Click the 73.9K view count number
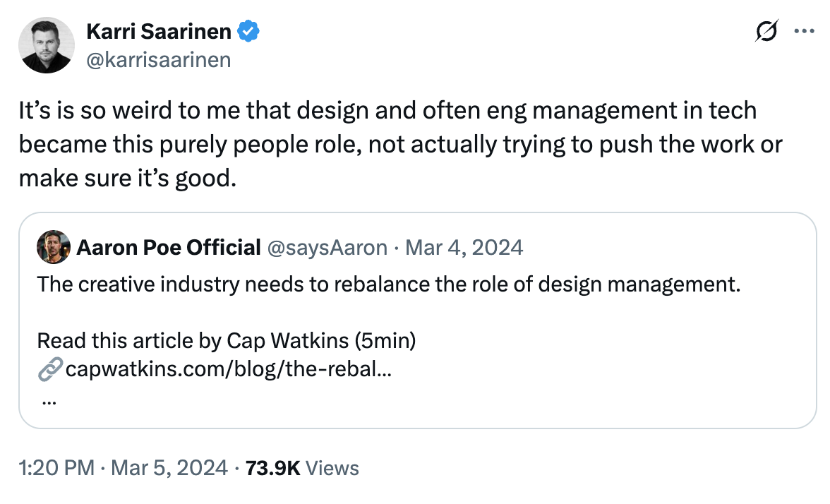 click(x=272, y=468)
